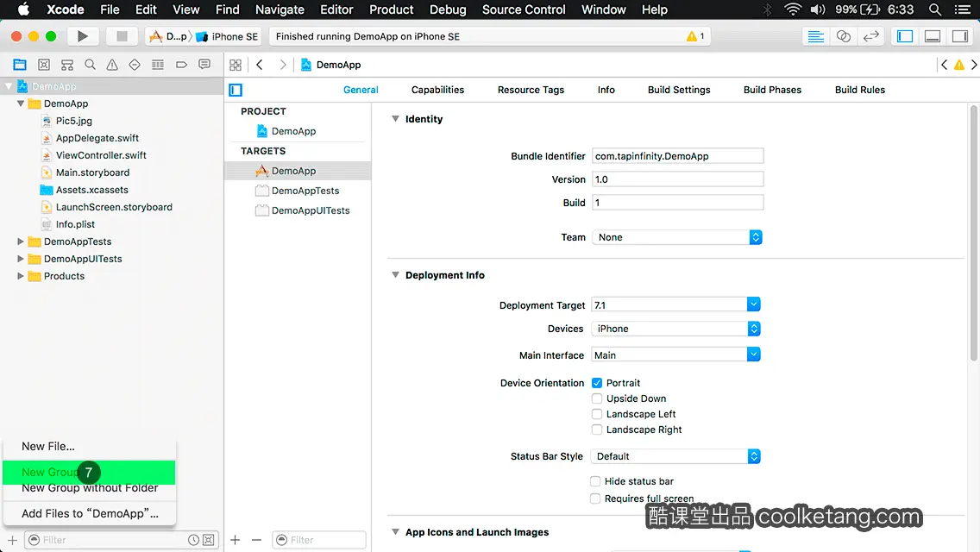
Task: Go back in editor history
Action: [260, 65]
